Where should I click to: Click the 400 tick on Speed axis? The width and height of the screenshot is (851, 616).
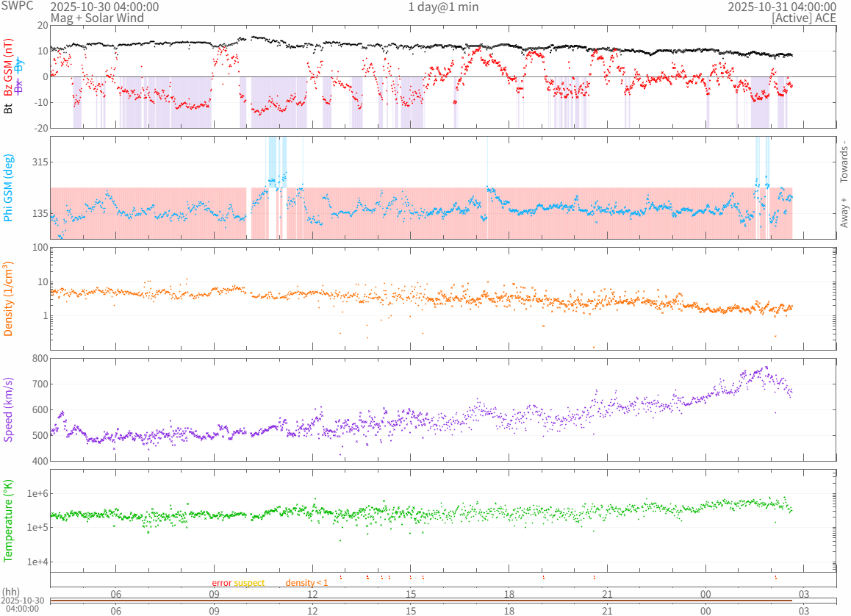click(x=40, y=461)
